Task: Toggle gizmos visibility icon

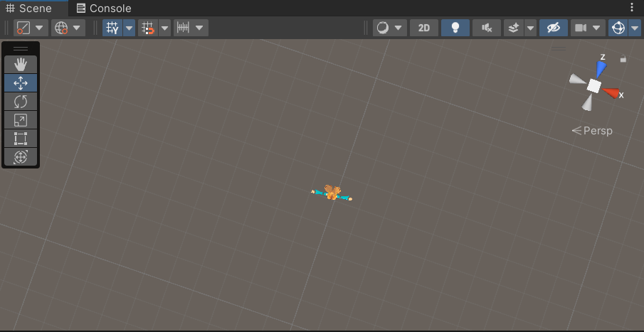Action: pyautogui.click(x=618, y=28)
